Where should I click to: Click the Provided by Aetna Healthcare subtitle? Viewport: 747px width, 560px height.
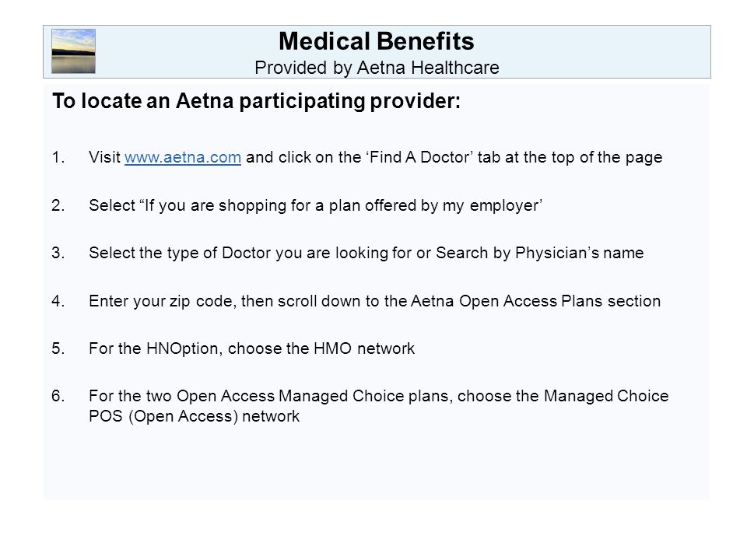point(377,68)
